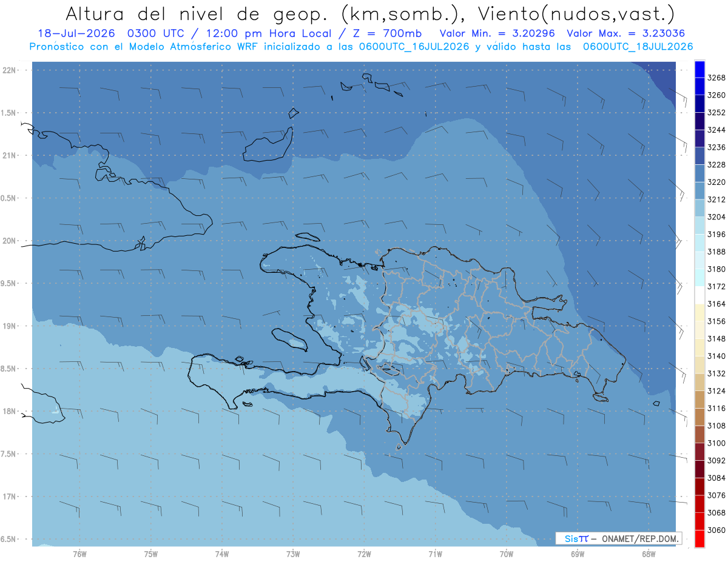The image size is (728, 562).
Task: Click the '72W' longitude label
Action: click(x=364, y=554)
